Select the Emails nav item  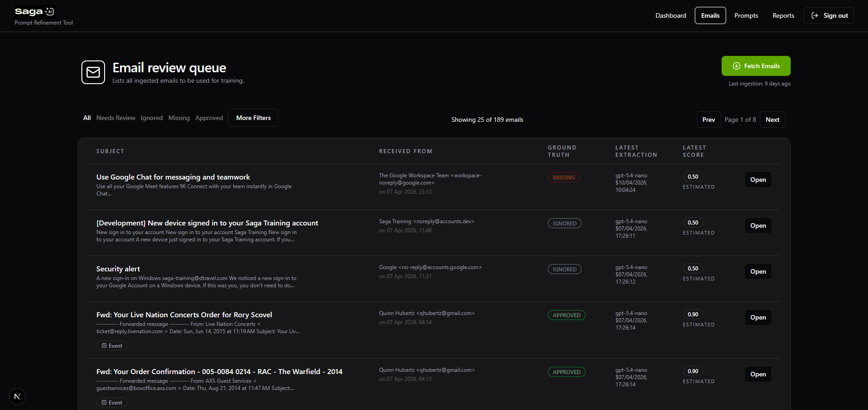[x=710, y=15]
